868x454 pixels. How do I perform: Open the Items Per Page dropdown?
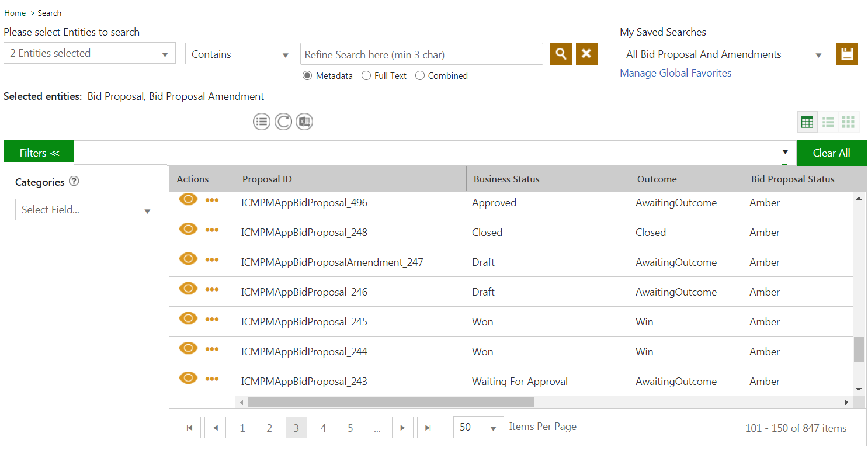[x=478, y=427]
